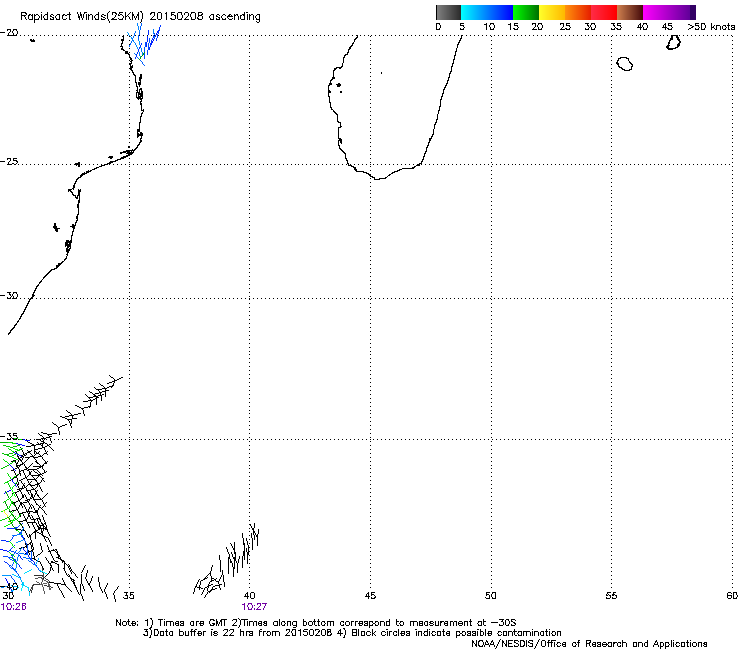
Task: Click the legend label 25
Action: click(565, 27)
